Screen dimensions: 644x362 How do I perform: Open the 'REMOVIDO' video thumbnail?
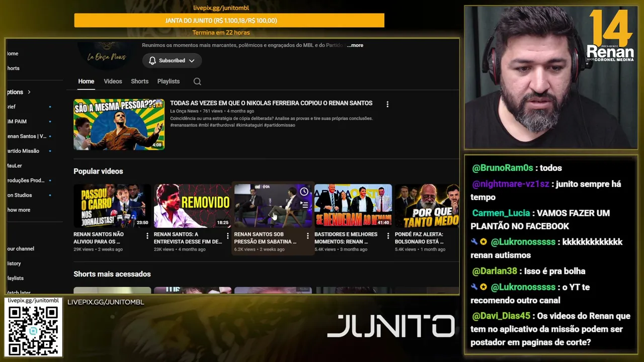tap(193, 206)
